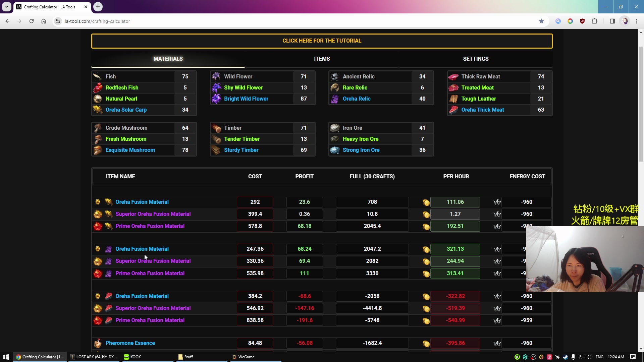The image size is (644, 362).
Task: Click the Oreha Solar Carp material icon
Action: pyautogui.click(x=98, y=110)
